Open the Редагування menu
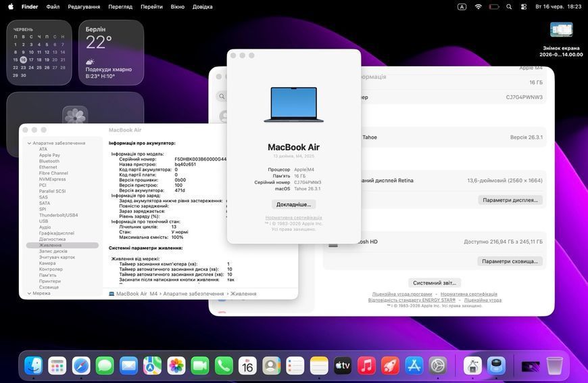The height and width of the screenshot is (383, 588). tap(84, 7)
